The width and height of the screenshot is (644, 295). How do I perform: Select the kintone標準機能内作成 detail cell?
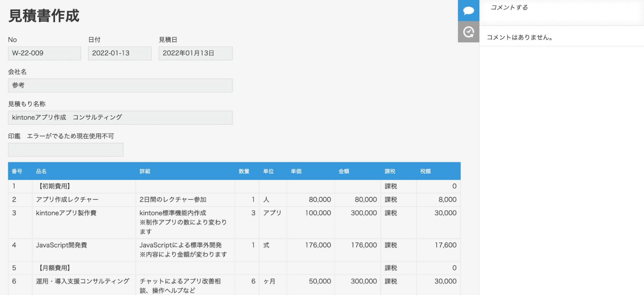pos(185,222)
